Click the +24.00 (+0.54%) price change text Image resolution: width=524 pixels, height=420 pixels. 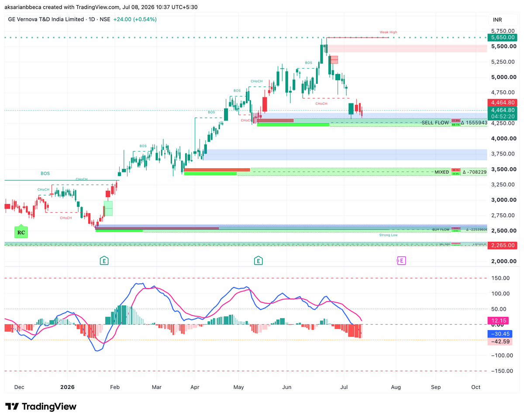click(135, 19)
